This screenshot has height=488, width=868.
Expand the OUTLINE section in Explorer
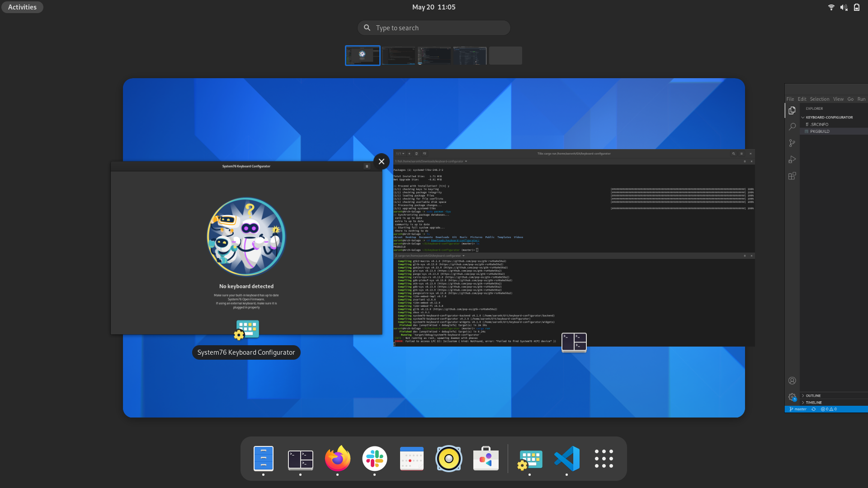[x=812, y=395]
